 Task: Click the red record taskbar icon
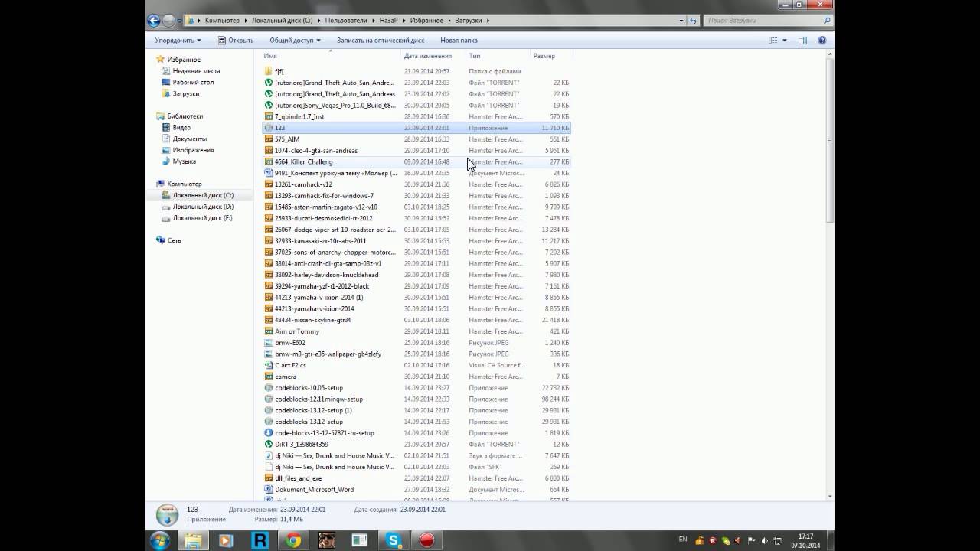pyautogui.click(x=427, y=540)
